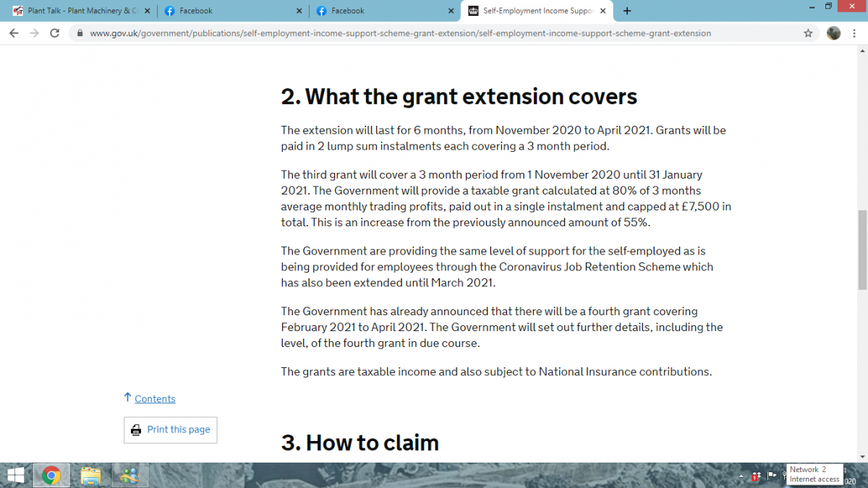Click the sentence about National Insurance contributions

pyautogui.click(x=497, y=372)
